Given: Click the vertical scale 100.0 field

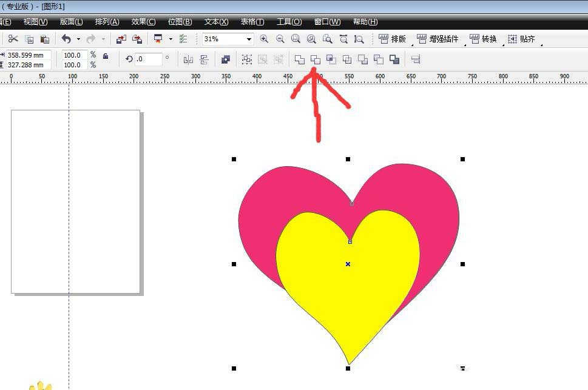Looking at the screenshot, I should point(74,65).
